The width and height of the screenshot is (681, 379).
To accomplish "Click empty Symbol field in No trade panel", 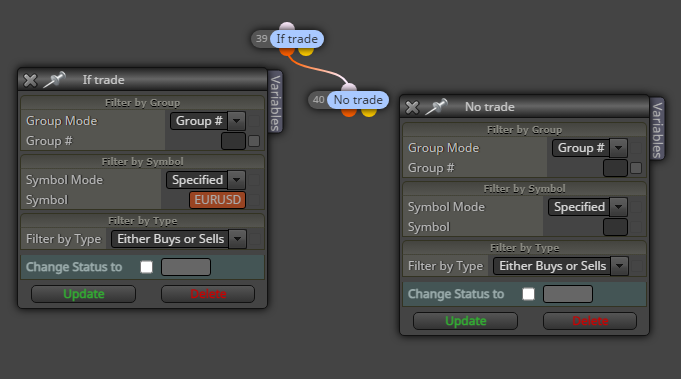I will click(x=615, y=227).
